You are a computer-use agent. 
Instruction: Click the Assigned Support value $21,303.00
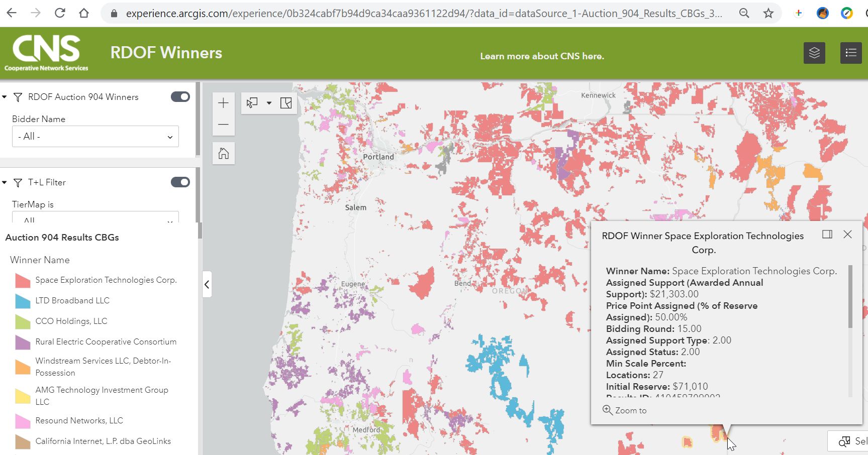pyautogui.click(x=674, y=294)
